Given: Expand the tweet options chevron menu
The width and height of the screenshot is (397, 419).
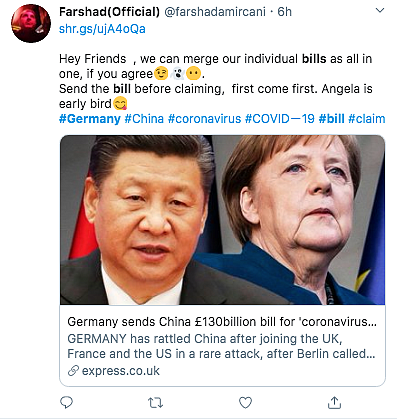Looking at the screenshot, I should tap(380, 10).
